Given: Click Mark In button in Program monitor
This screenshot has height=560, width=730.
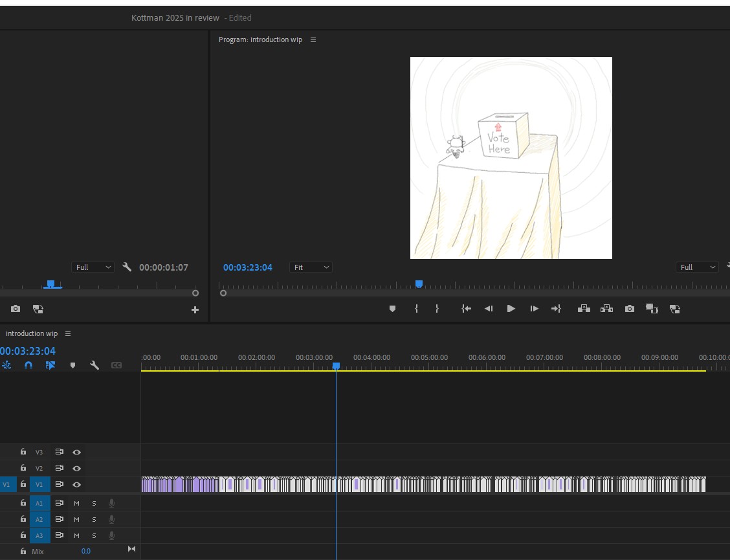Looking at the screenshot, I should click(416, 309).
